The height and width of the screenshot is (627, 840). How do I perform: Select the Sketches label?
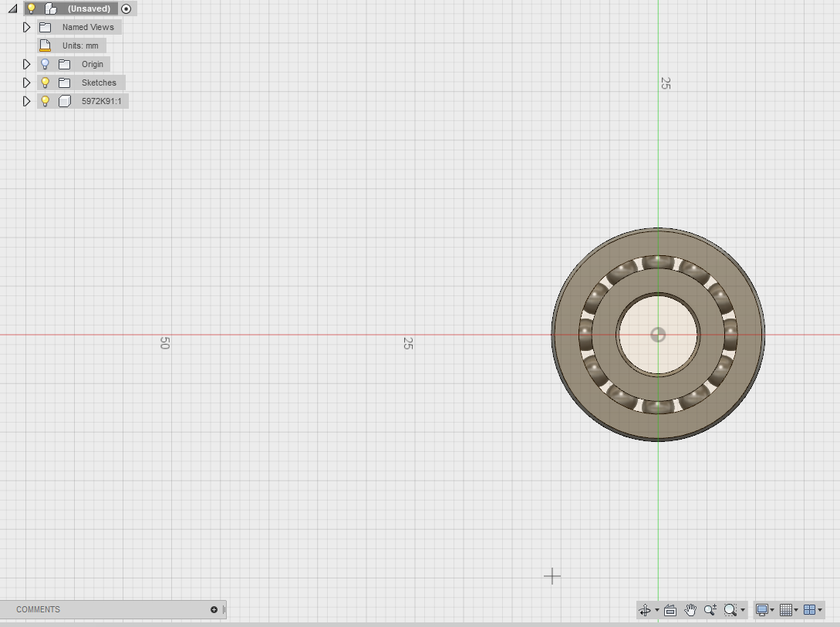pyautogui.click(x=99, y=83)
